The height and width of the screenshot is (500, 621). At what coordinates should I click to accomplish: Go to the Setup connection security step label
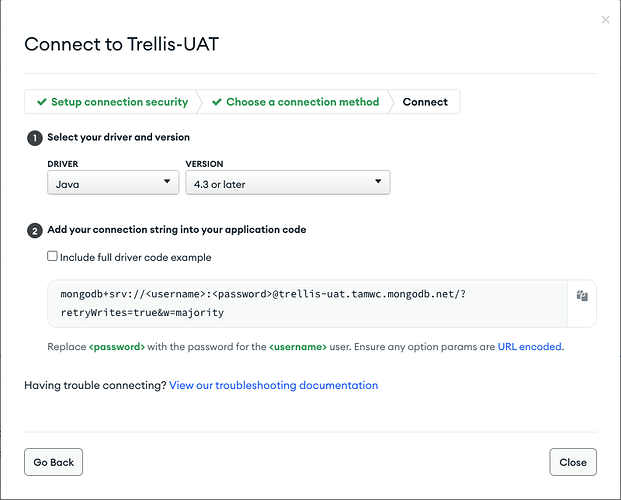click(119, 102)
